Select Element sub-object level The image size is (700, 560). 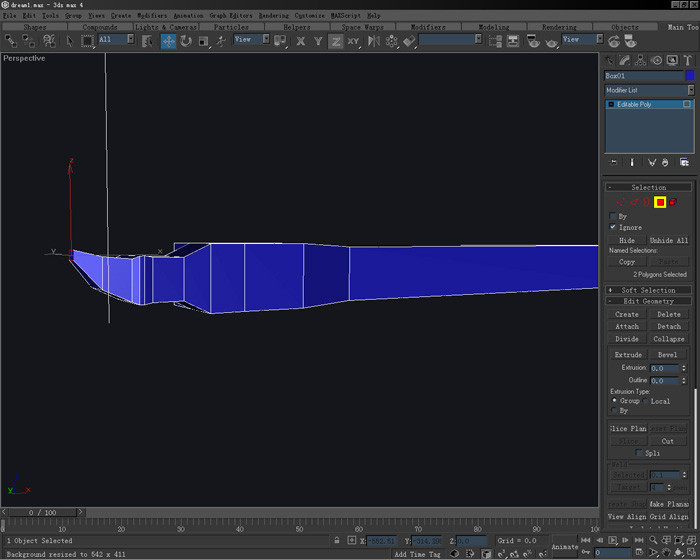pos(673,202)
